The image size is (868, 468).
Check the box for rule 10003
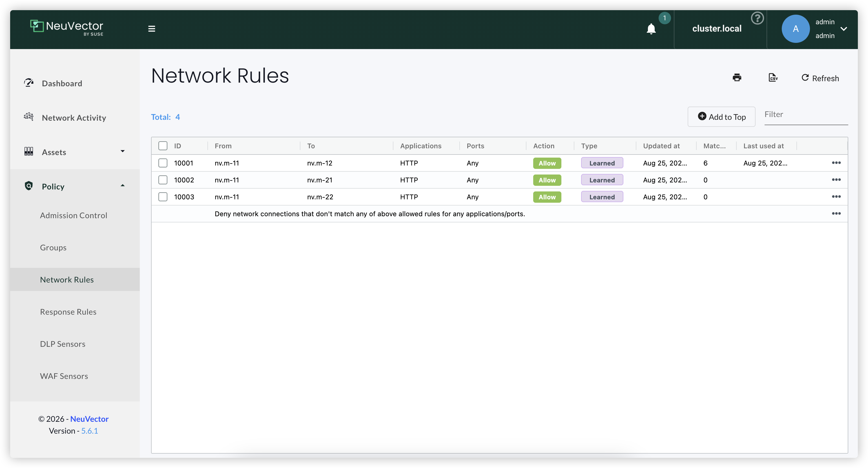click(x=163, y=197)
